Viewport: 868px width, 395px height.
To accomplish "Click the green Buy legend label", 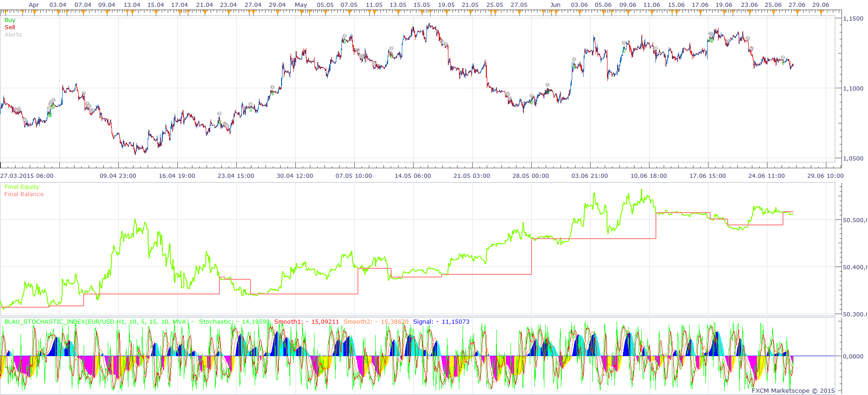I will point(10,20).
